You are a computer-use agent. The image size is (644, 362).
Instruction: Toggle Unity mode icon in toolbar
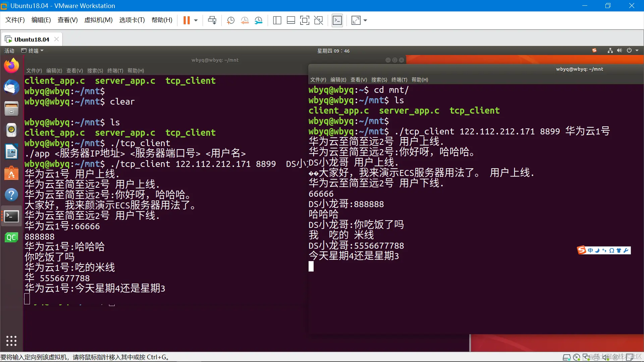[x=318, y=20]
